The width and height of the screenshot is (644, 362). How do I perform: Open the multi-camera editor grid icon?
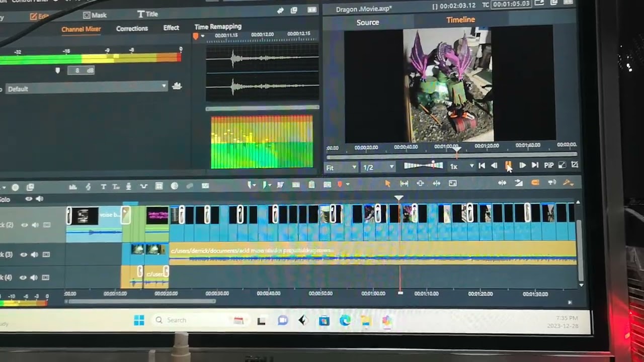click(x=159, y=186)
